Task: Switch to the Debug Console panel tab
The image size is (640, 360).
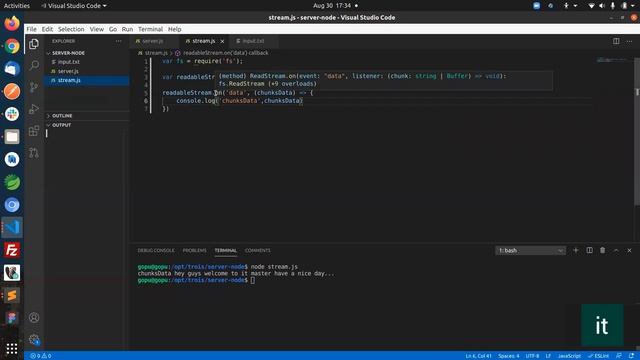Action: point(156,251)
